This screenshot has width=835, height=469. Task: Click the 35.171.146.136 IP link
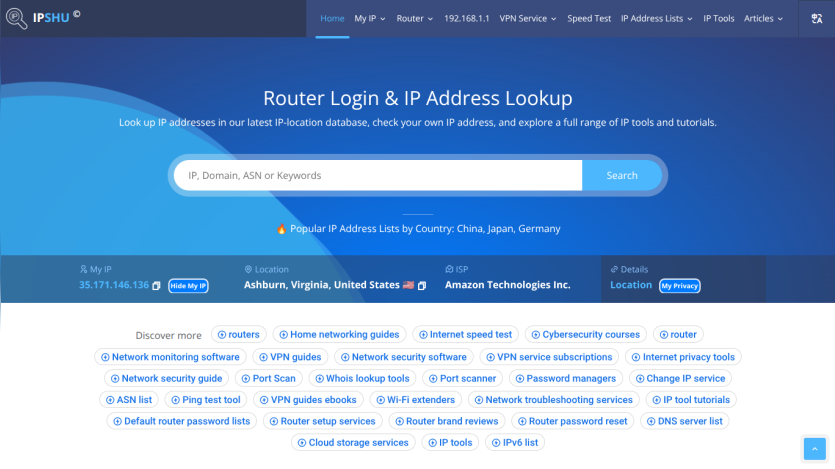pos(114,285)
